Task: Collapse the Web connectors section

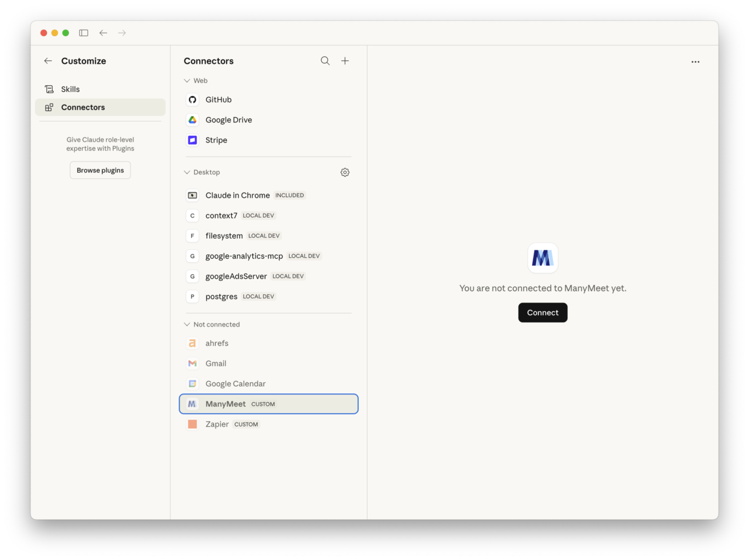Action: (x=186, y=80)
